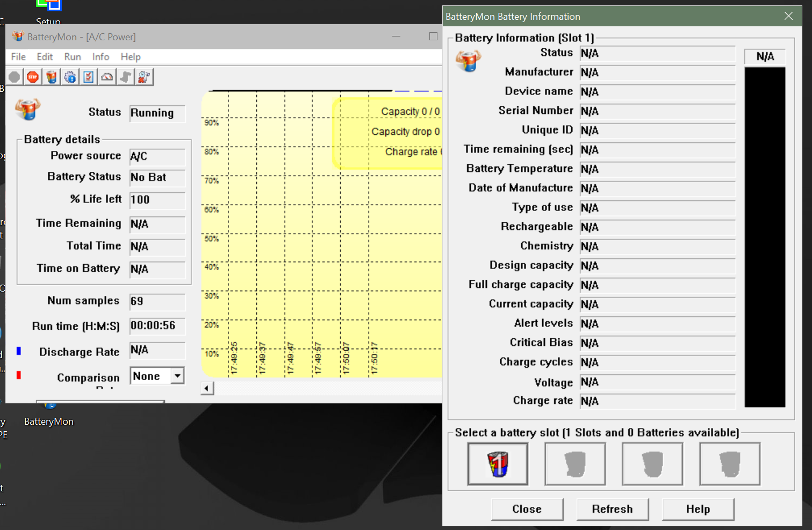Screen dimensions: 812x530
Task: Click the chart's left scroll arrow
Action: (207, 388)
